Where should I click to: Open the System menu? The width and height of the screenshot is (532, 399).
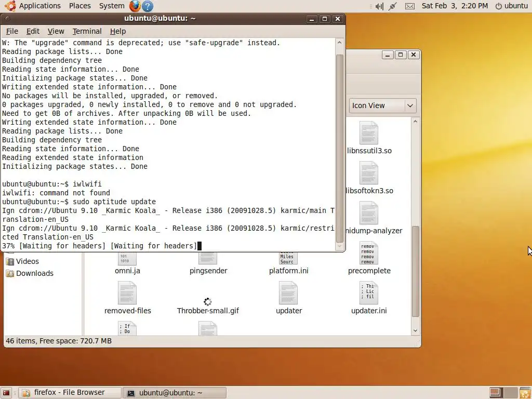112,6
